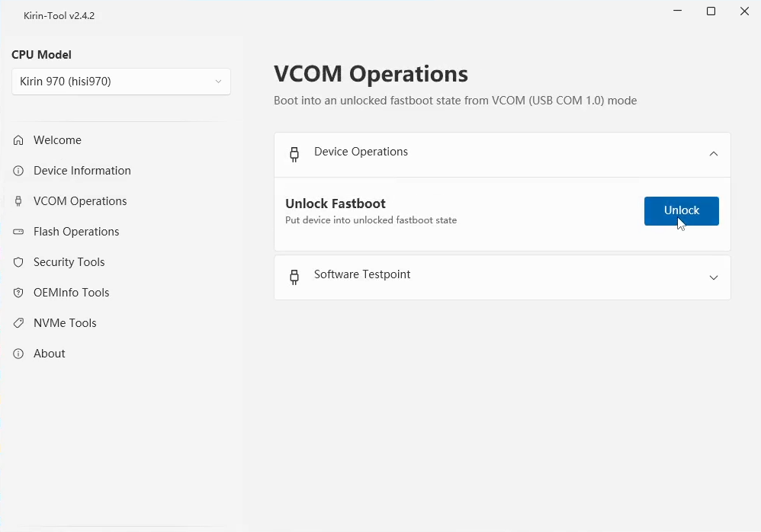
Task: Click the info icon next to Device Information
Action: click(18, 171)
